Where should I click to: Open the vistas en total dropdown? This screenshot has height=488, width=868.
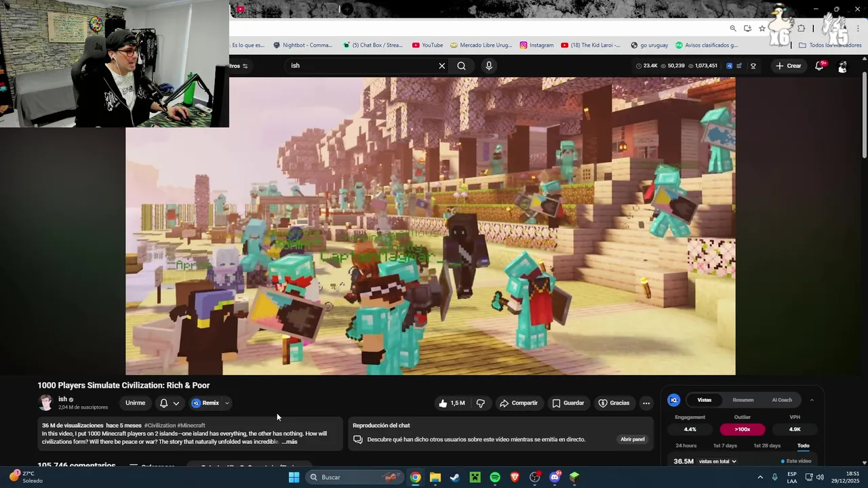coord(717,462)
